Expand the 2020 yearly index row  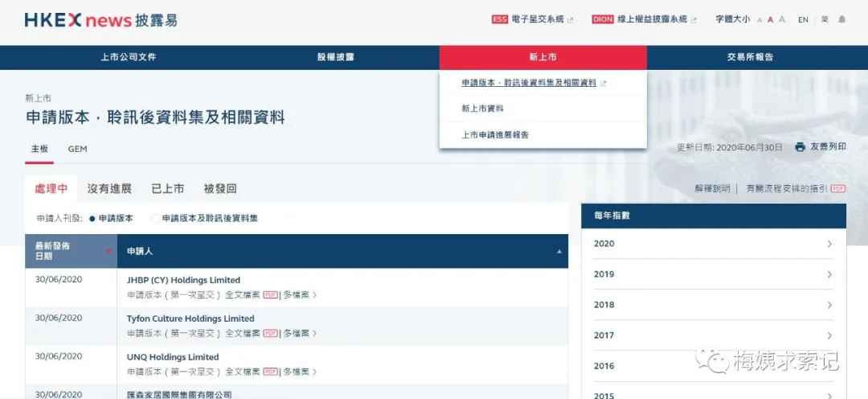tap(714, 244)
